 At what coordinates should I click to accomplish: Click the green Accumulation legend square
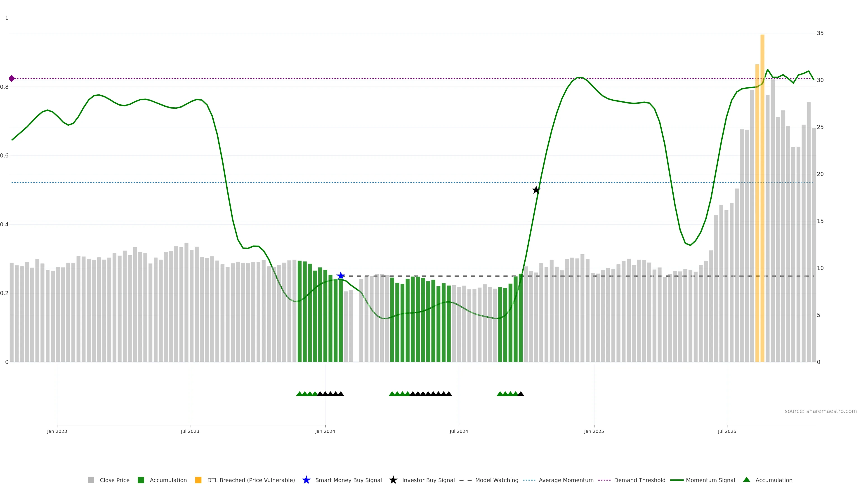click(x=141, y=480)
